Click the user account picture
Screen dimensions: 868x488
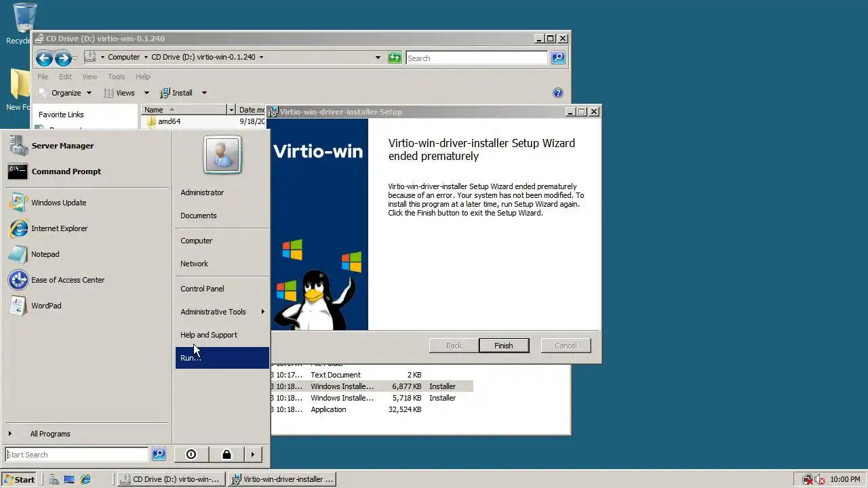(222, 155)
